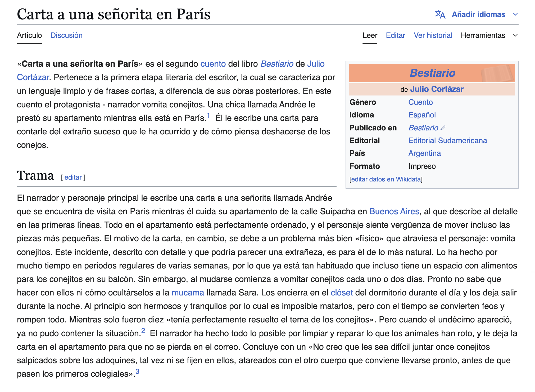The height and width of the screenshot is (392, 535).
Task: Follow the Cuento genre link
Action: tap(420, 102)
